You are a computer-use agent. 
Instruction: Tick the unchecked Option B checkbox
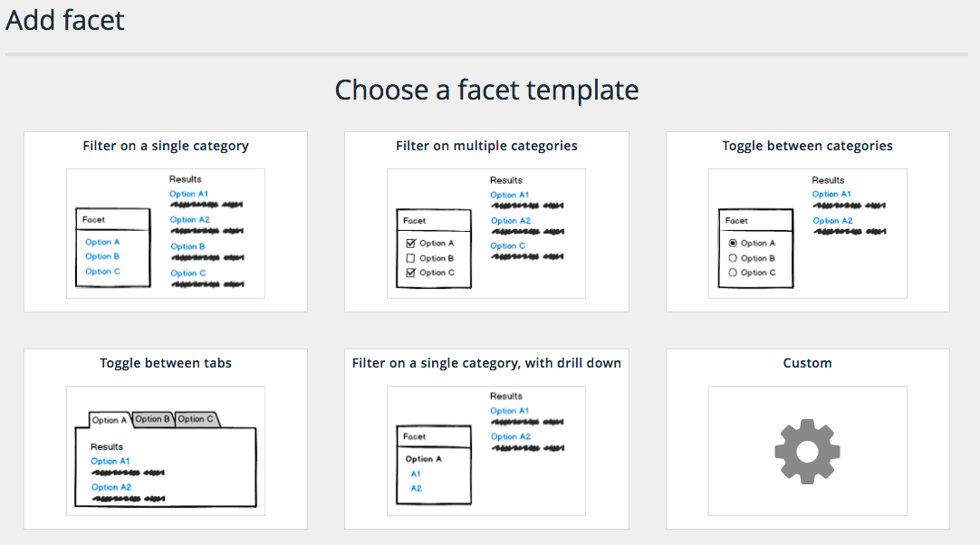[x=411, y=258]
